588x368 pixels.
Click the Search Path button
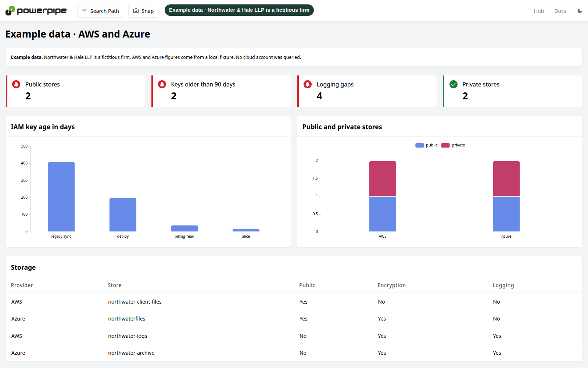click(x=100, y=11)
